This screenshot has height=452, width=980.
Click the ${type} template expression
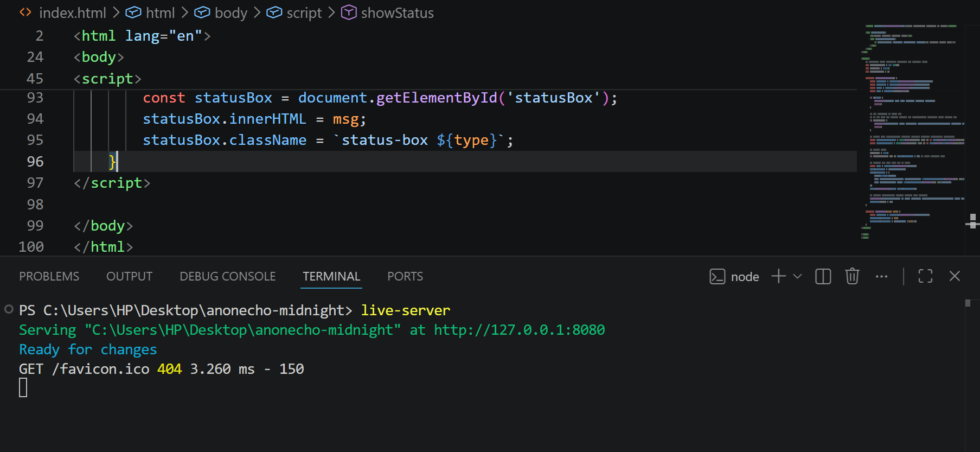pyautogui.click(x=467, y=140)
